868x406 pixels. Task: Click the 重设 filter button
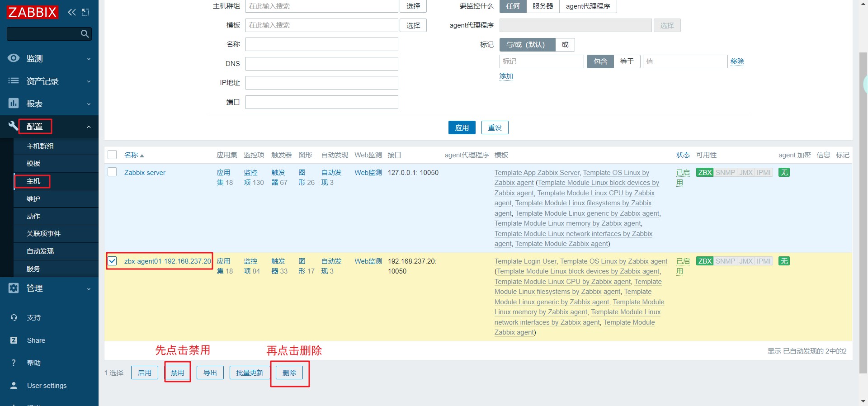click(x=495, y=127)
